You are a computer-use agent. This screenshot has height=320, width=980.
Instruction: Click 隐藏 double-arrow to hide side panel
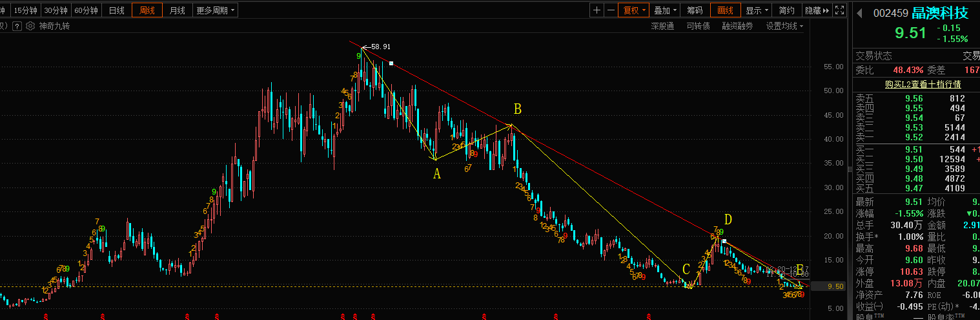[x=817, y=10]
